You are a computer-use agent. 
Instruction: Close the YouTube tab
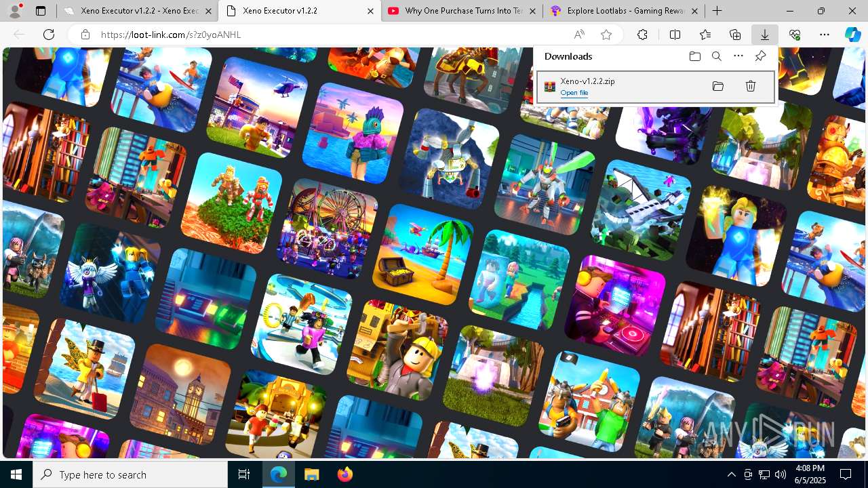532,11
